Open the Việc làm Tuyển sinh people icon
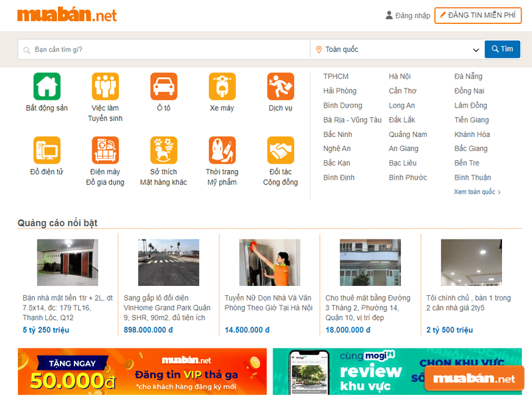532x399 pixels. pos(105,86)
